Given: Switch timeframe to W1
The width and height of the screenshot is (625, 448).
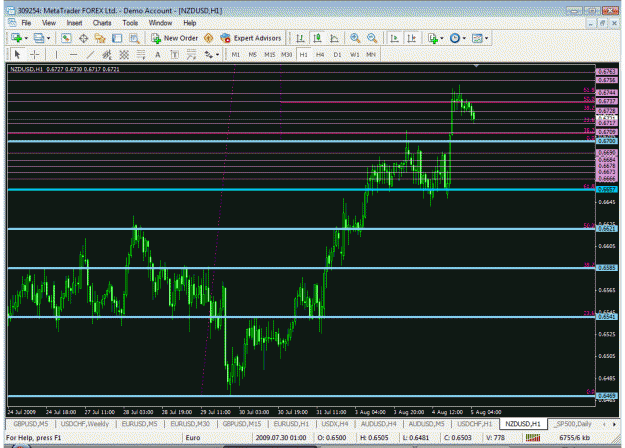Looking at the screenshot, I should [x=354, y=55].
